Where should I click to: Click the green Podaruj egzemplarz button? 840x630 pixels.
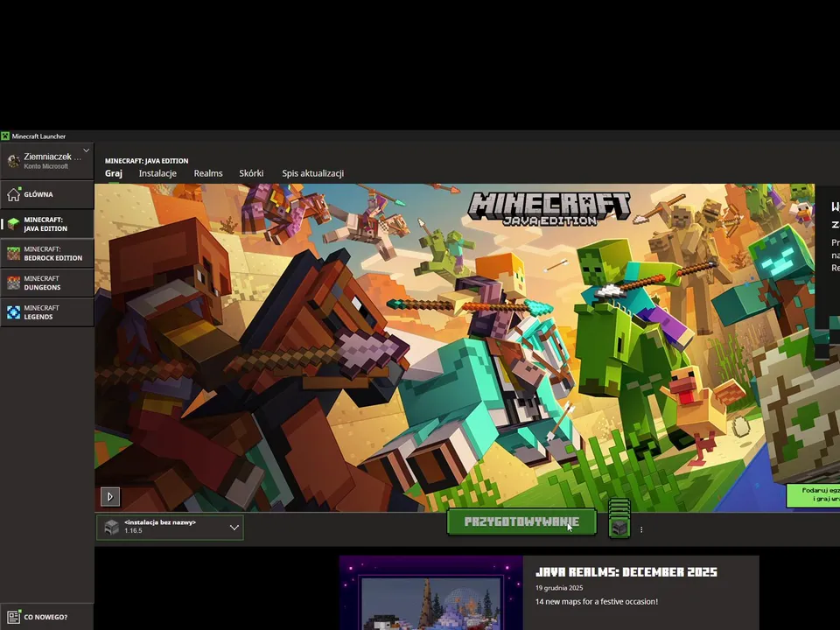click(813, 494)
